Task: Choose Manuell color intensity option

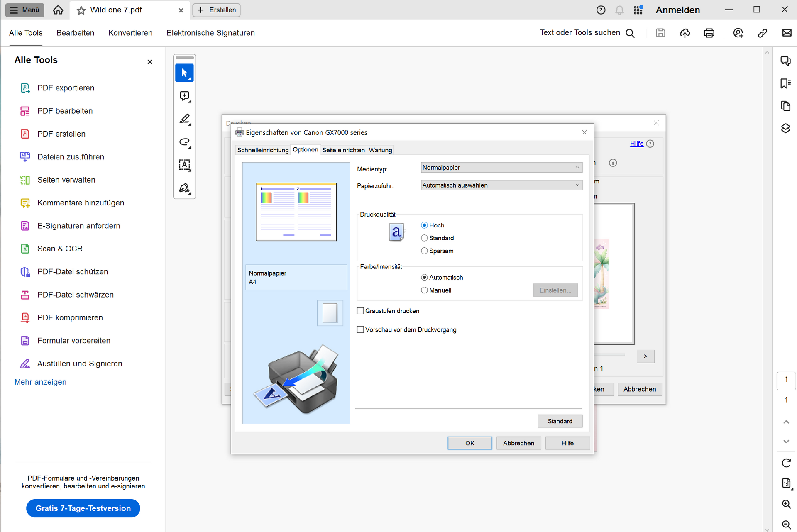Action: [424, 290]
